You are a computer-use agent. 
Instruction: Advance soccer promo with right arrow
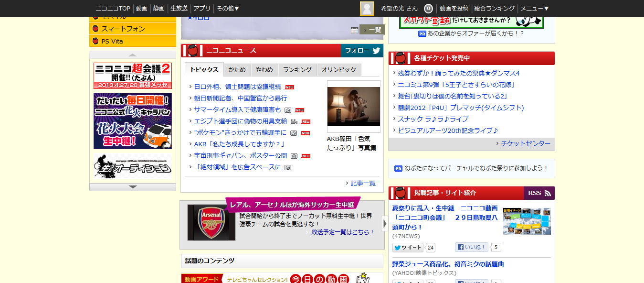(385, 223)
